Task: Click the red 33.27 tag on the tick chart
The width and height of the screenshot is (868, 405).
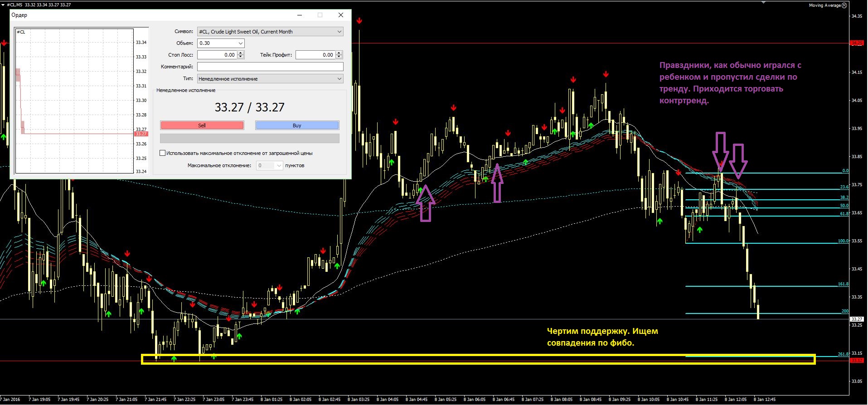Action: [x=141, y=134]
